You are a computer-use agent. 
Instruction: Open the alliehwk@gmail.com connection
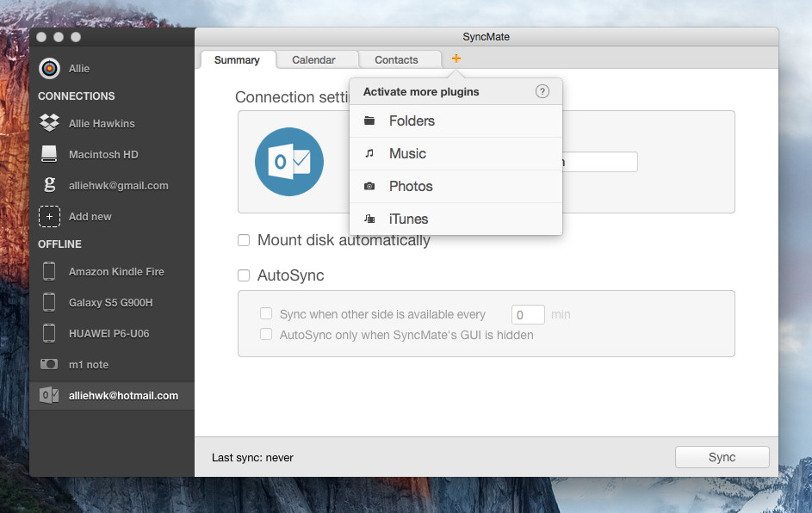coord(111,185)
